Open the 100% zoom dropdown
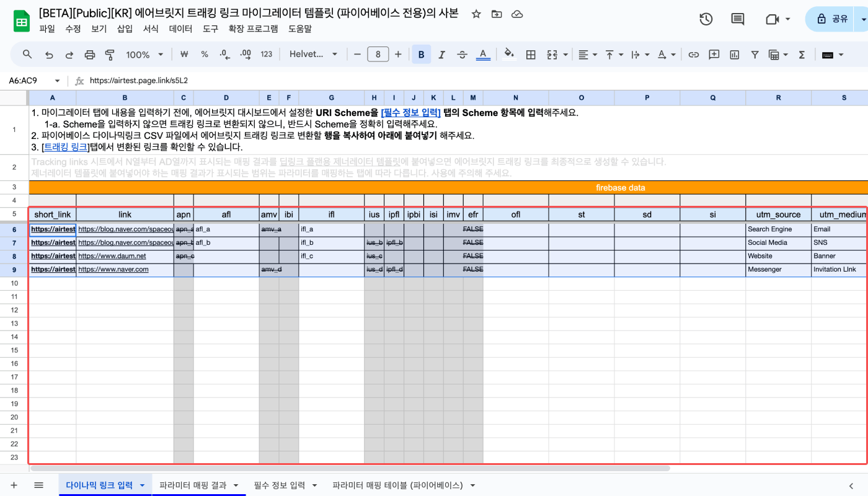The height and width of the screenshot is (496, 868). 144,55
